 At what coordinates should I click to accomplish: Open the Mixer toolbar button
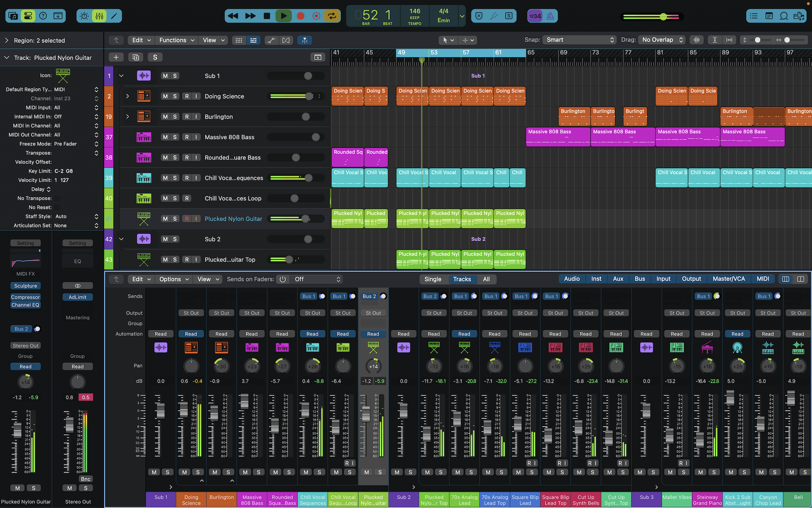(99, 16)
